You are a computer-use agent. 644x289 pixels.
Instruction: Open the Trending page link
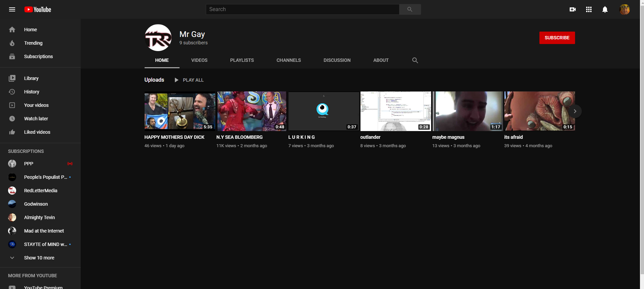40,43
